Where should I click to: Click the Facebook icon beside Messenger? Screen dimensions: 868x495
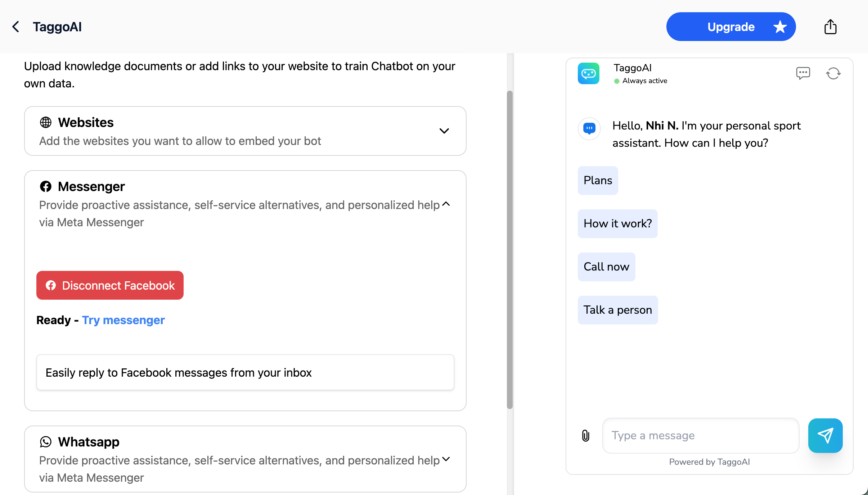pyautogui.click(x=46, y=186)
